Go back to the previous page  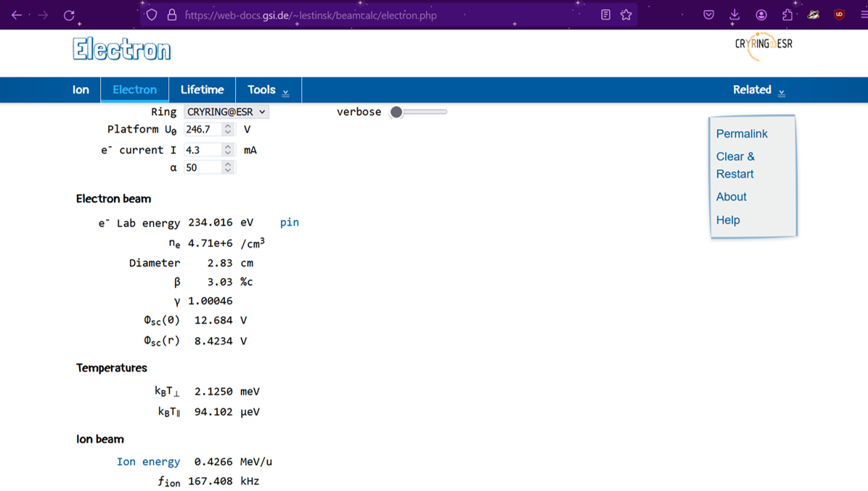pyautogui.click(x=17, y=15)
